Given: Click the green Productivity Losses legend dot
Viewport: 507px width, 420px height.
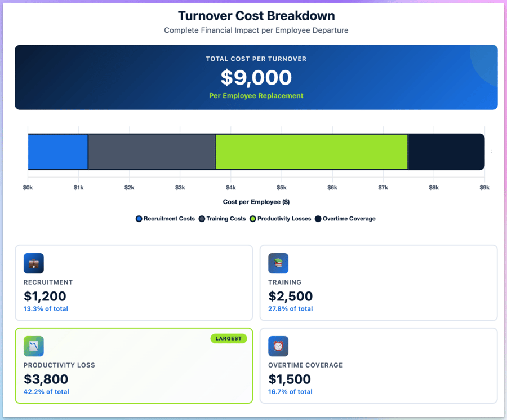Looking at the screenshot, I should pyautogui.click(x=253, y=219).
